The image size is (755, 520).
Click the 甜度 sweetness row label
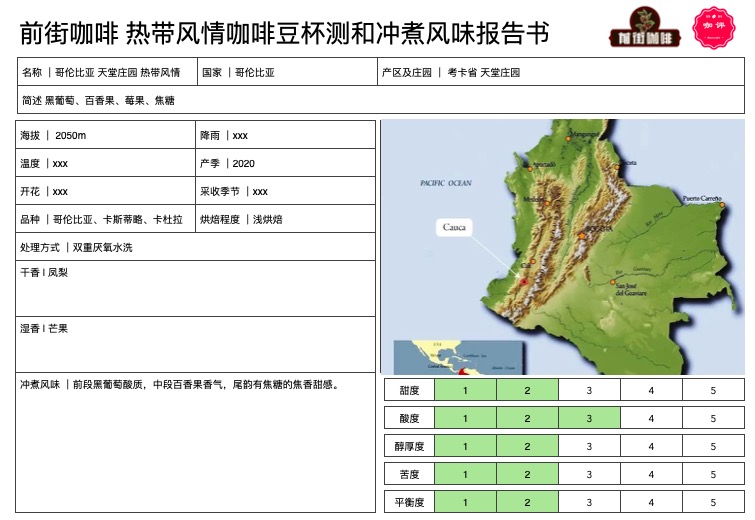click(x=409, y=390)
